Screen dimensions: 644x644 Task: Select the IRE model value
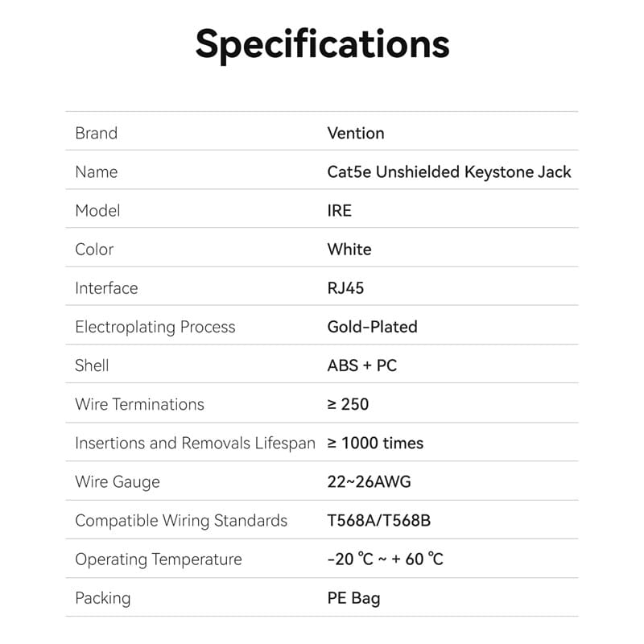click(339, 210)
